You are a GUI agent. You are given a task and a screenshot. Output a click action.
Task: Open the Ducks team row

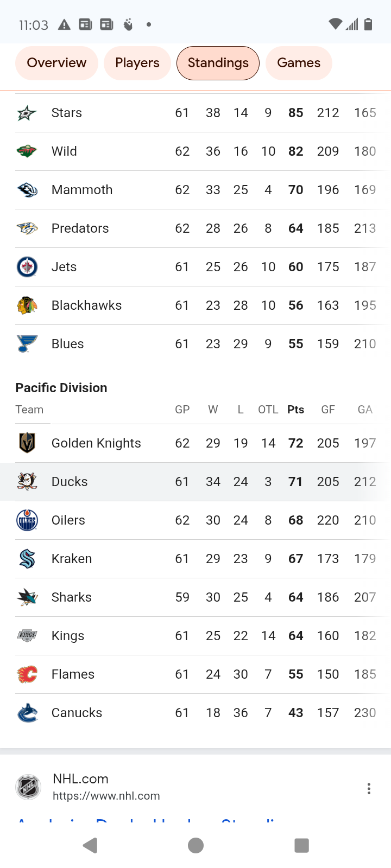pyautogui.click(x=195, y=482)
